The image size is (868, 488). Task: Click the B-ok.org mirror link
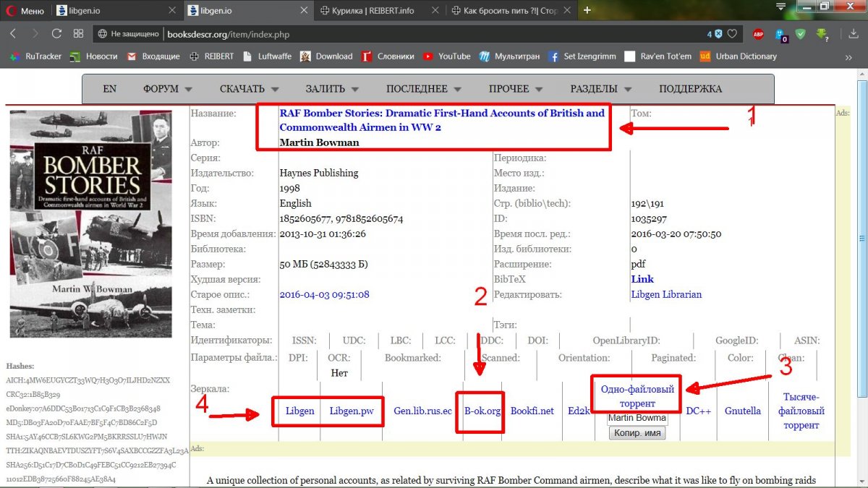coord(482,411)
